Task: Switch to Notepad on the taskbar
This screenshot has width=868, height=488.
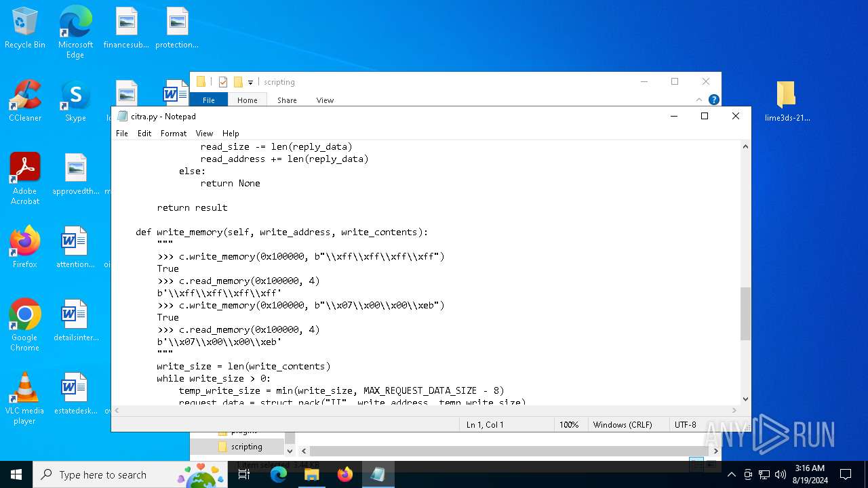Action: [x=378, y=474]
